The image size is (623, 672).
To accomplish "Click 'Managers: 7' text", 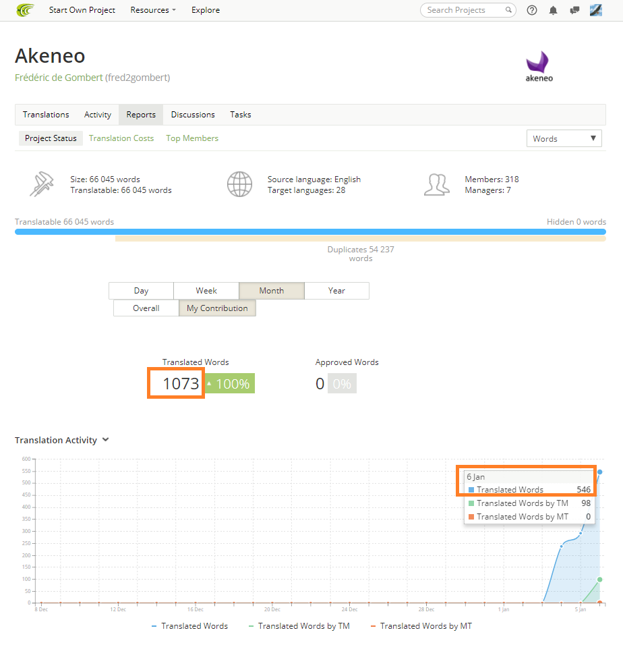I will tap(487, 190).
